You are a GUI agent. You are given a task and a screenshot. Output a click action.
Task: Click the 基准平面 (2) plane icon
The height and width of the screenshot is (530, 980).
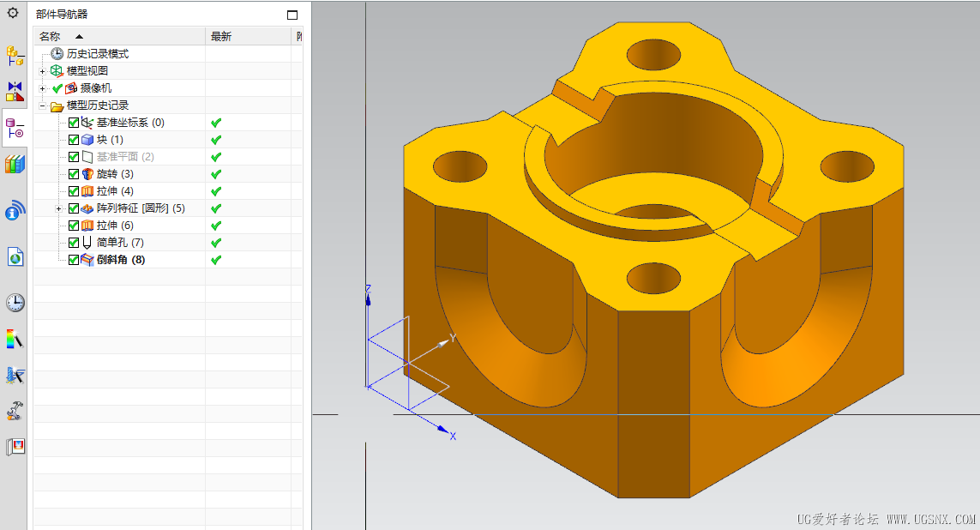coord(87,157)
